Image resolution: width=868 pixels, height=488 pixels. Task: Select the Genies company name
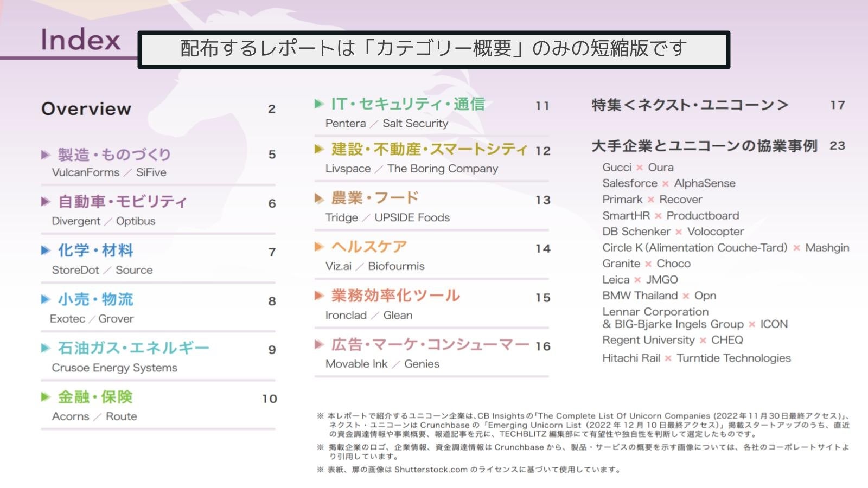coord(422,364)
